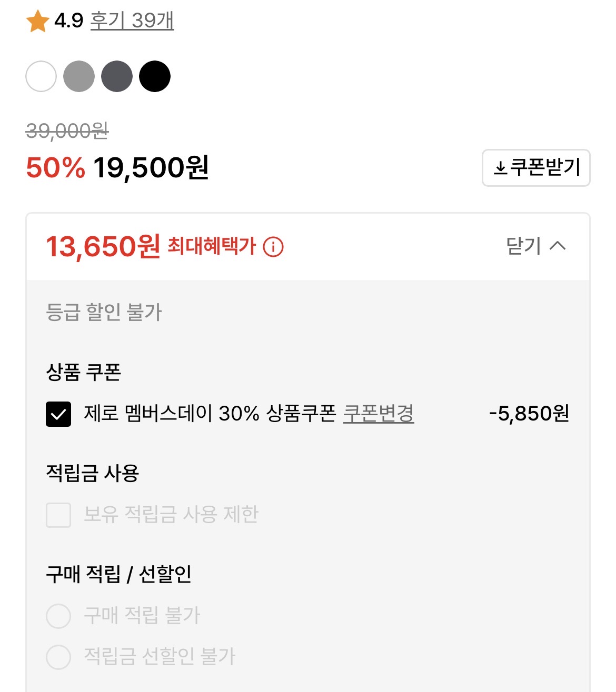616x692 pixels.
Task: Click the 4.9 rating score
Action: [69, 21]
